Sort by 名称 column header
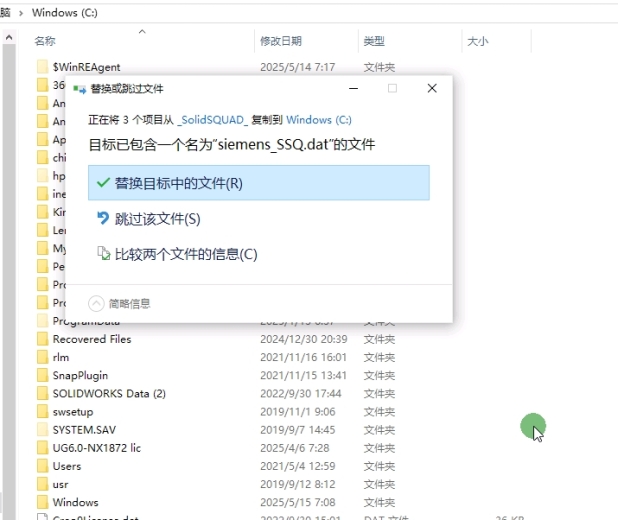 (x=45, y=41)
